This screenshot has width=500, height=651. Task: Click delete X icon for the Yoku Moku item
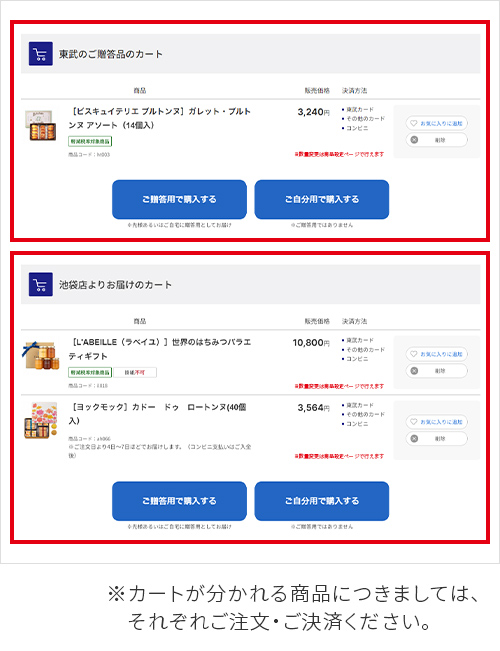click(x=414, y=438)
